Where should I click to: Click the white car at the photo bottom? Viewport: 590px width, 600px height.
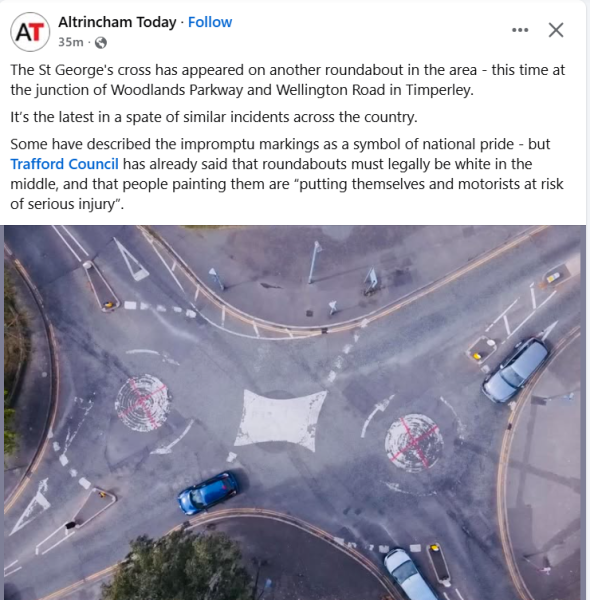[409, 574]
